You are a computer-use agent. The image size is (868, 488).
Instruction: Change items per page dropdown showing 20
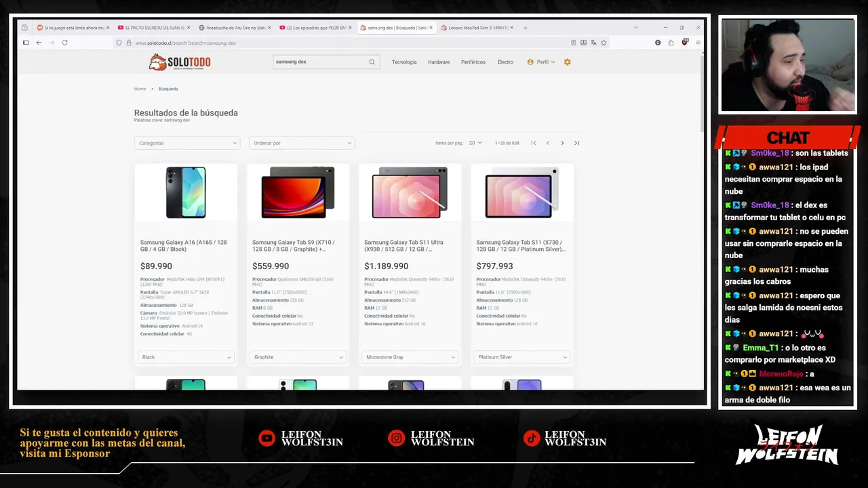coord(475,143)
